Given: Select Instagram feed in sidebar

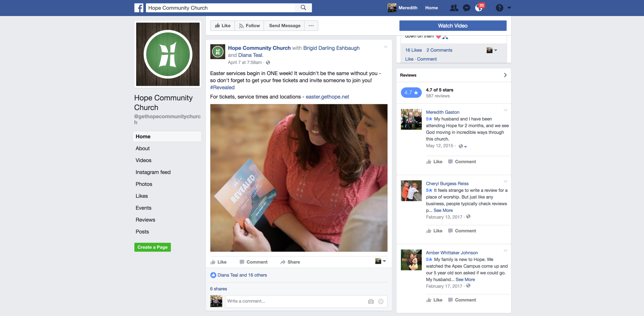Looking at the screenshot, I should click(x=153, y=172).
